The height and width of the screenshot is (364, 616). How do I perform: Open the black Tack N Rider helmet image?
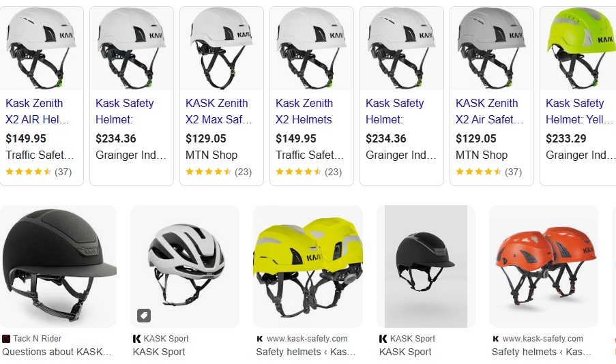tap(58, 266)
